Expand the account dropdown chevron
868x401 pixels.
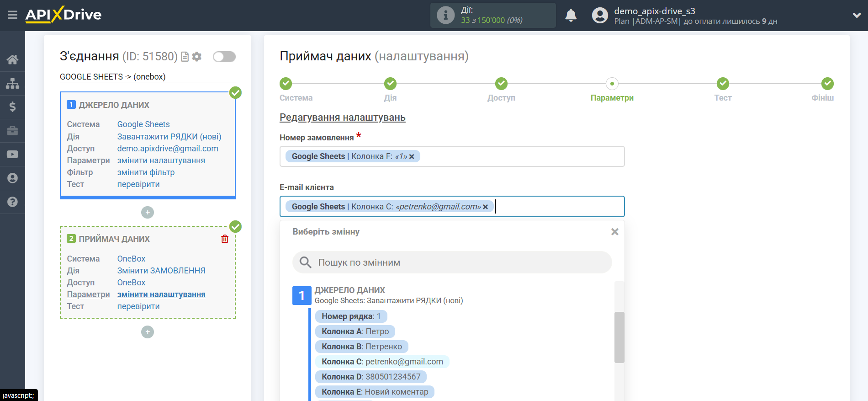coord(857,15)
